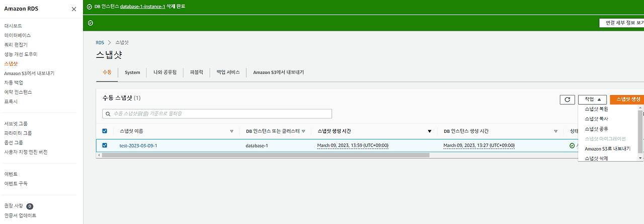Click actions menu scrollbar down arrow
644x224 pixels.
(640, 158)
